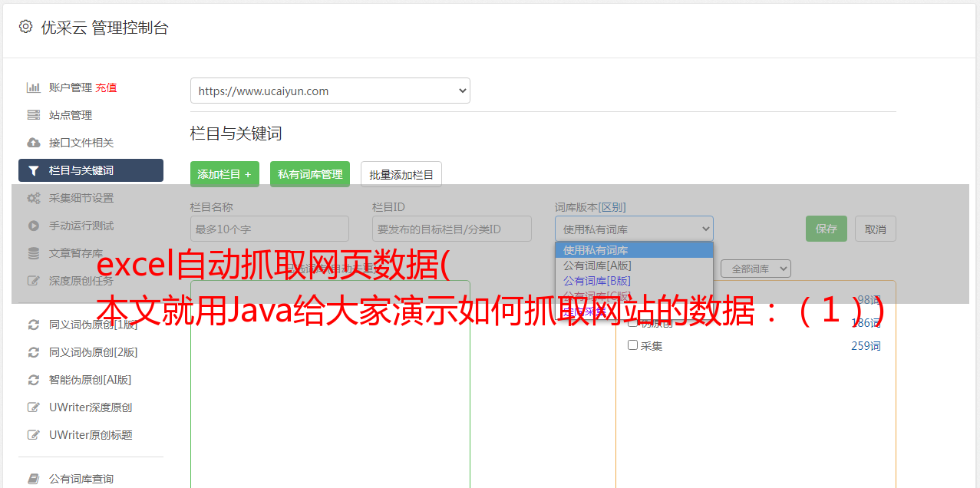The width and height of the screenshot is (980, 488).
Task: Open 账户管理 in the sidebar
Action: pos(71,87)
